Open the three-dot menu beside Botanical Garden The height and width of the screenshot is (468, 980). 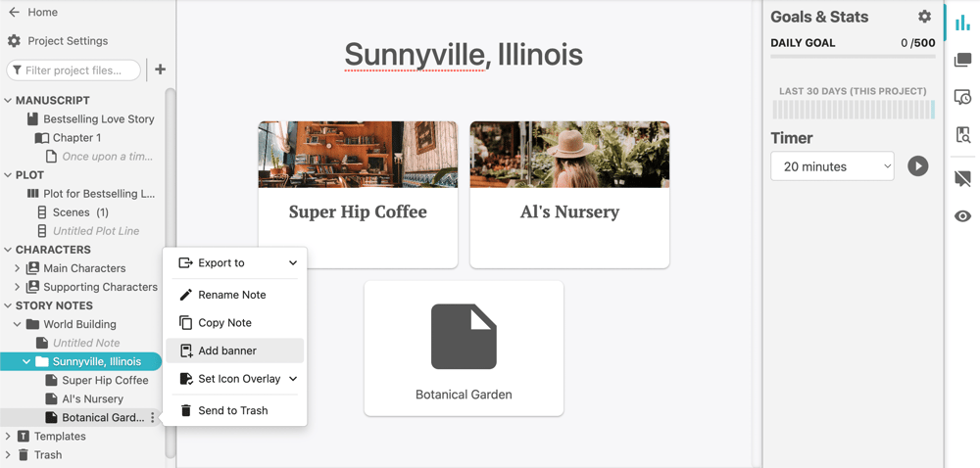[x=153, y=417]
